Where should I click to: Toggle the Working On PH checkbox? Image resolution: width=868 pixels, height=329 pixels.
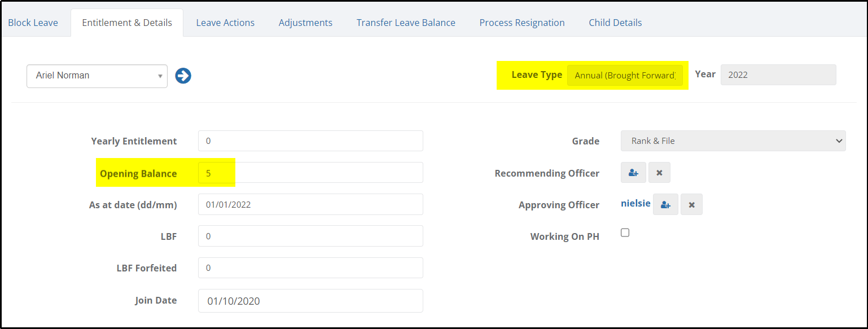pos(625,233)
